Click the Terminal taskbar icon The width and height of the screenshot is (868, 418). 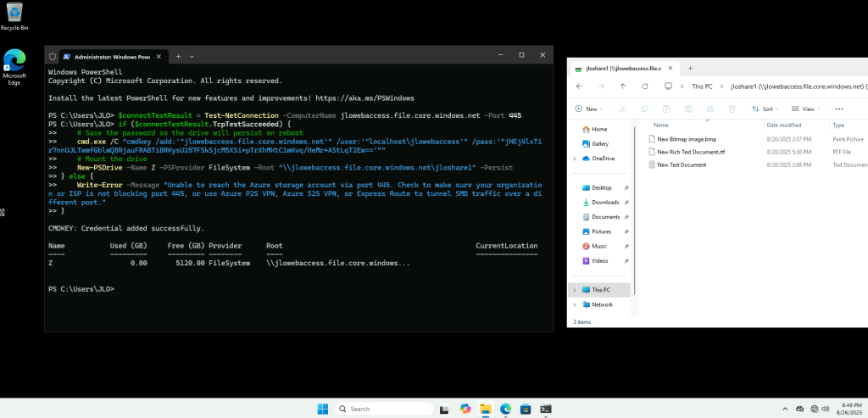(546, 409)
